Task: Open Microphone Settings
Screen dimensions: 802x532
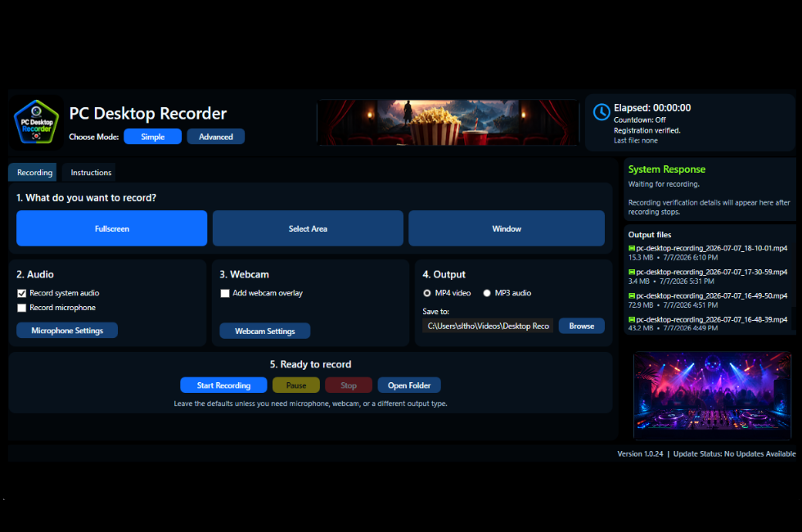Action: [x=67, y=331]
